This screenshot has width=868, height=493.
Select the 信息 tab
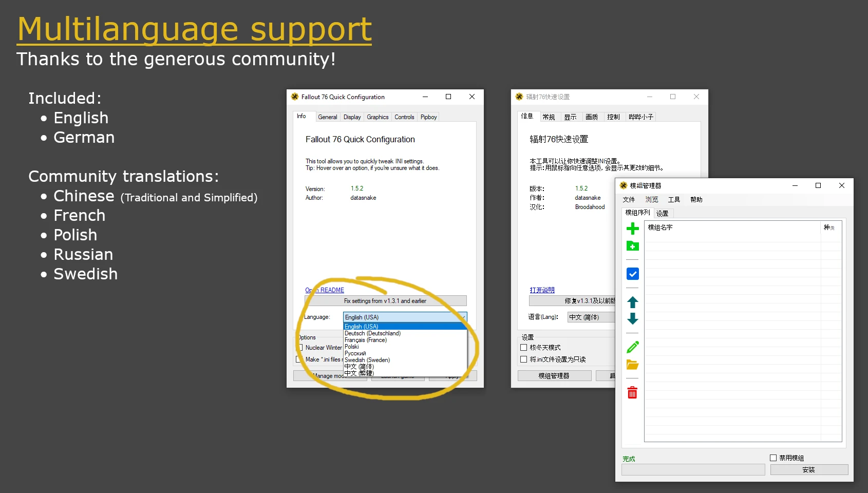pos(527,116)
